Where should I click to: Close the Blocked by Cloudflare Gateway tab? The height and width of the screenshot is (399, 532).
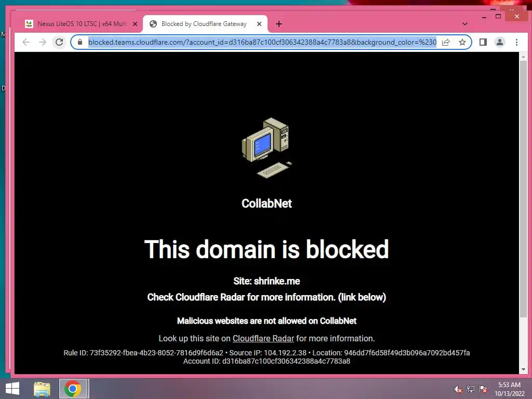[x=259, y=24]
